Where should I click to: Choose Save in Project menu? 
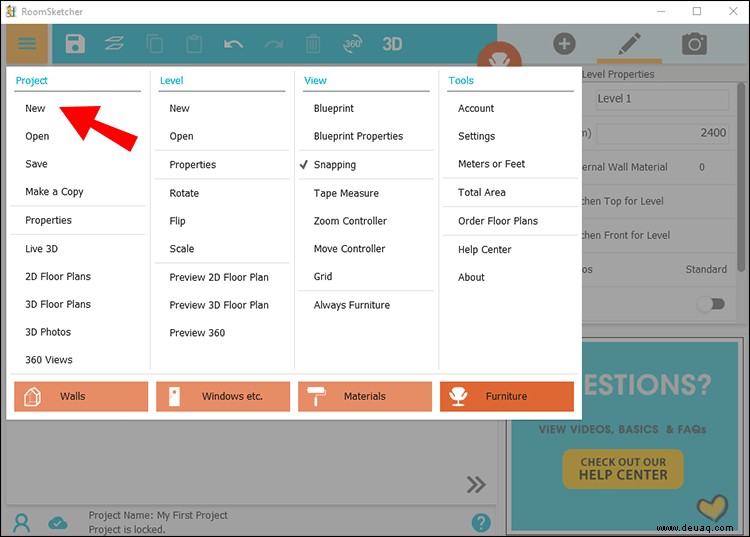click(36, 164)
